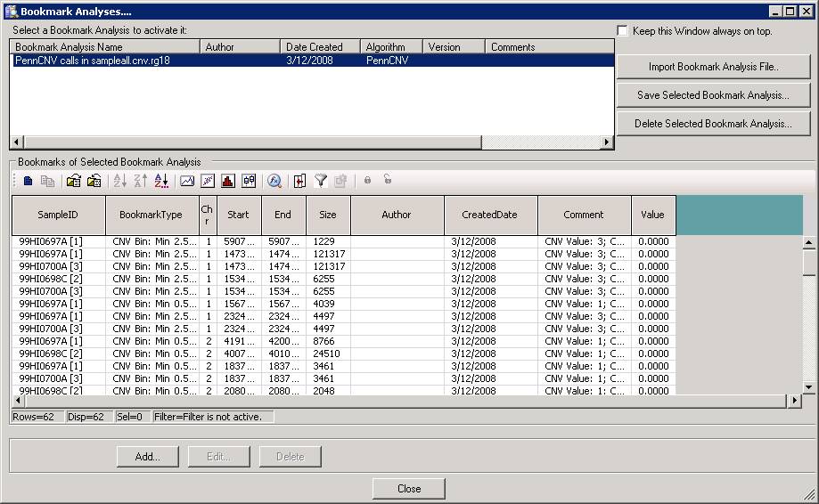This screenshot has height=504, width=819.
Task: Click left arrow of bookmarks horizontal scrollbar
Action: [x=19, y=401]
